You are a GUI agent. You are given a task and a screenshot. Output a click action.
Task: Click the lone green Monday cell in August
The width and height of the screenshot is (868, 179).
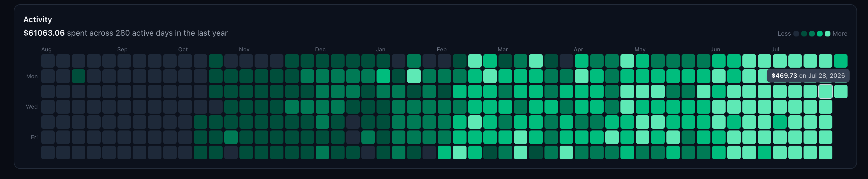point(79,76)
